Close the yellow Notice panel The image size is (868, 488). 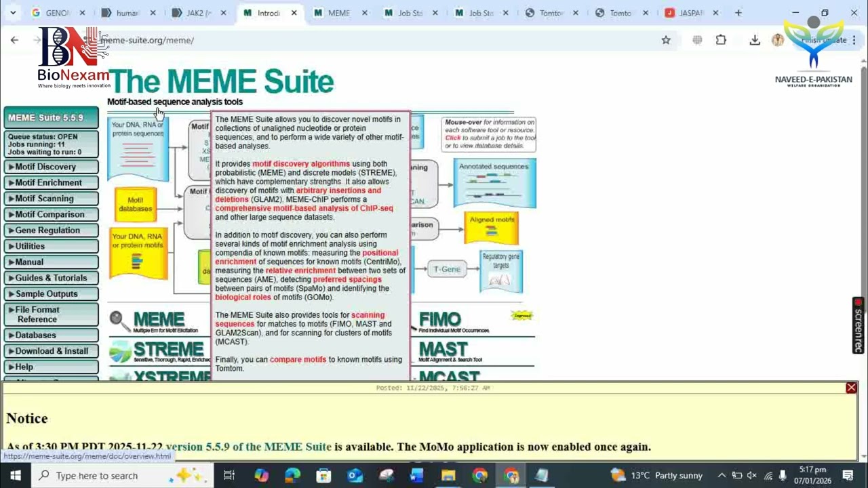[x=851, y=388]
